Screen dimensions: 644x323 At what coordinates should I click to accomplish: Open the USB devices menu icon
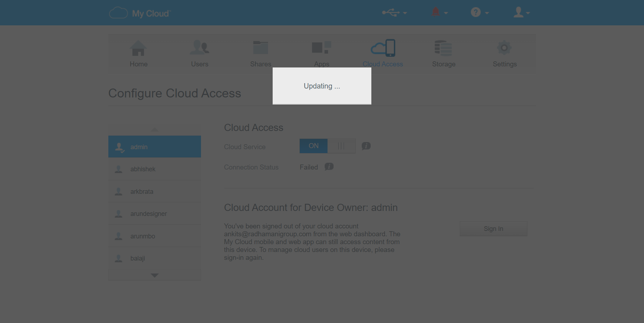(x=391, y=13)
